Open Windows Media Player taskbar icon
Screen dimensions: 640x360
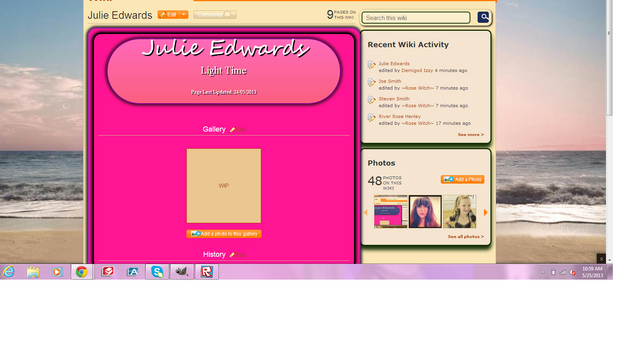[57, 272]
